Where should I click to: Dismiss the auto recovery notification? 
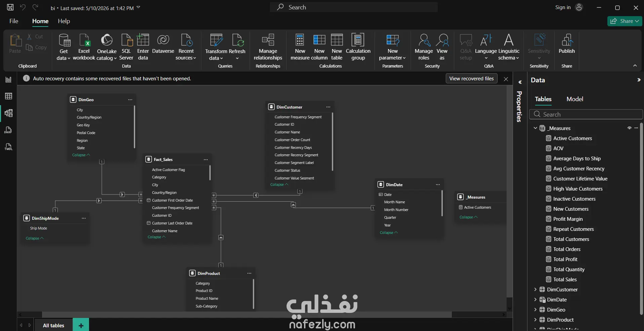point(506,79)
